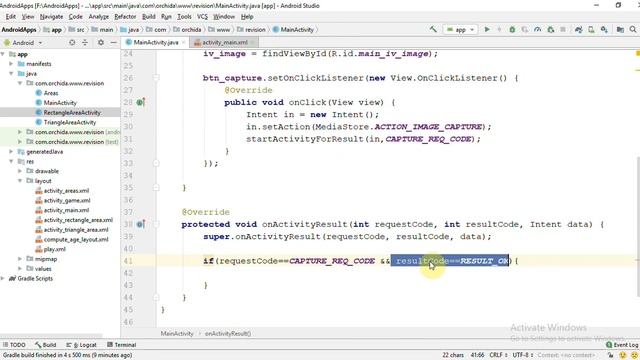
Task: Click MainActivity in the navigation breadcrumb
Action: [x=293, y=29]
